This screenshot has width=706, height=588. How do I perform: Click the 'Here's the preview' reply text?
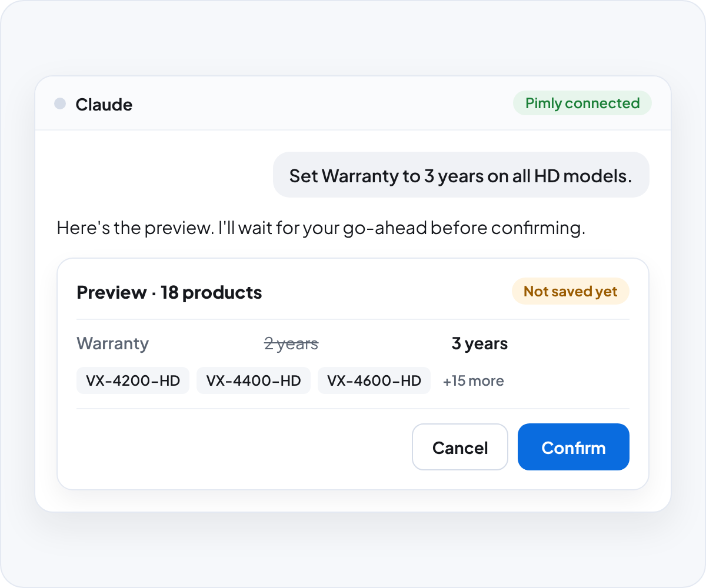click(321, 228)
